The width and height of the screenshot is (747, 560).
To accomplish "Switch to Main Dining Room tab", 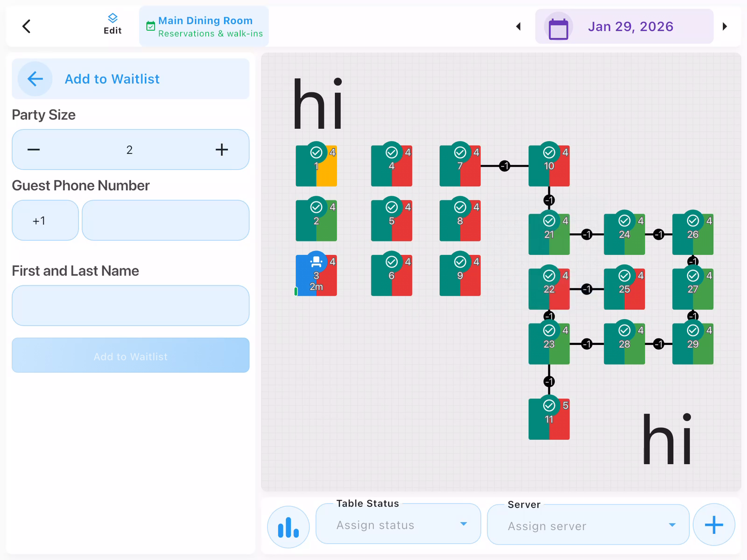I will tap(204, 27).
